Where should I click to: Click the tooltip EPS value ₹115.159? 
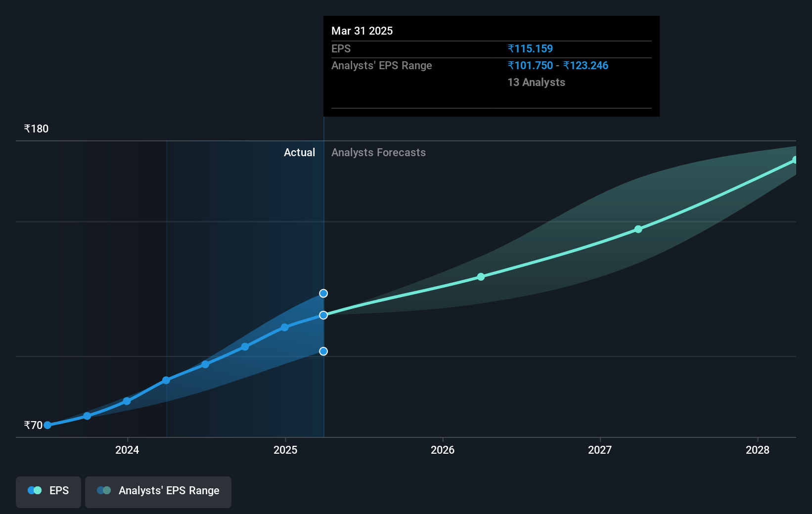530,48
